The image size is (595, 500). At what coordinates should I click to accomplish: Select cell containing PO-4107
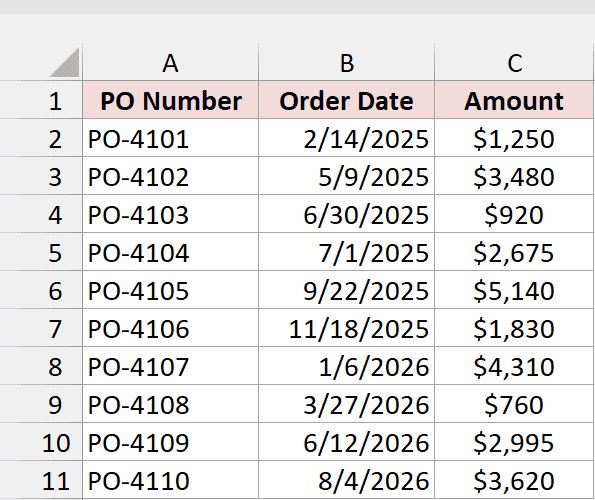coord(170,366)
